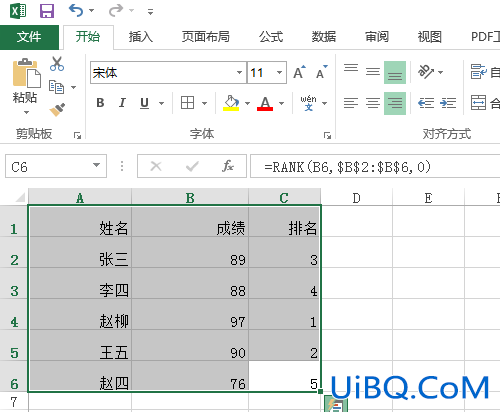
Task: Open the borders dropdown arrow
Action: tap(204, 103)
